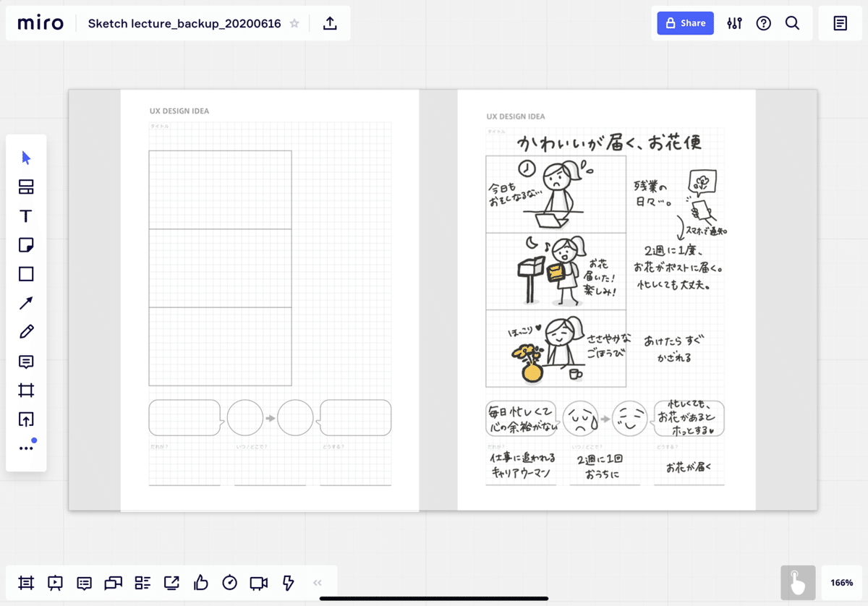Screen dimensions: 868x606
Task: Enable Reactions with the thumbs-up icon
Action: (200, 583)
